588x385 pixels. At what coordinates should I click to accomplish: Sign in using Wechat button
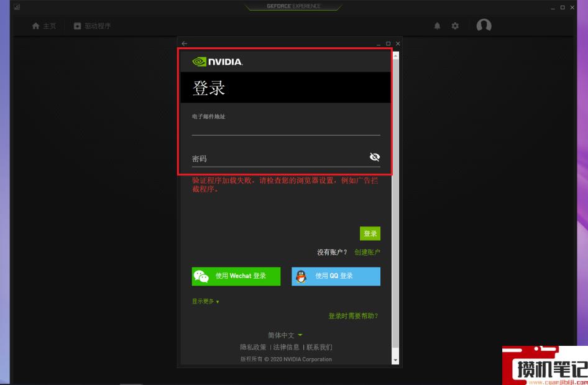(236, 276)
